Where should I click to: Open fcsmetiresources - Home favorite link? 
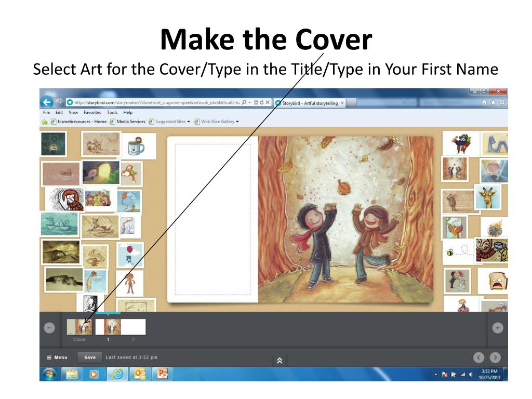[x=79, y=122]
